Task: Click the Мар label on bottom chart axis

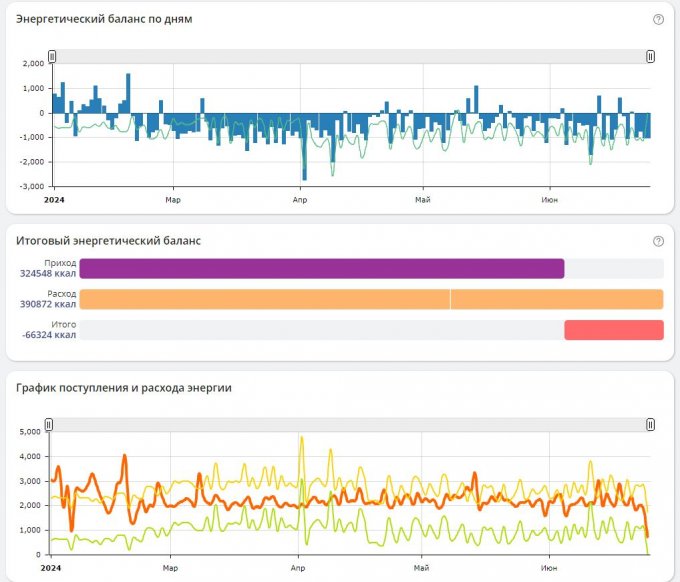Action: click(172, 568)
